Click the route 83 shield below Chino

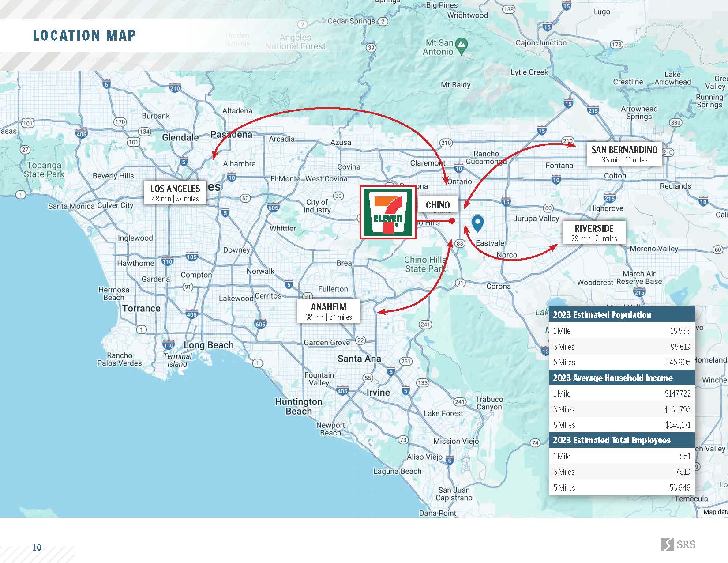click(460, 243)
